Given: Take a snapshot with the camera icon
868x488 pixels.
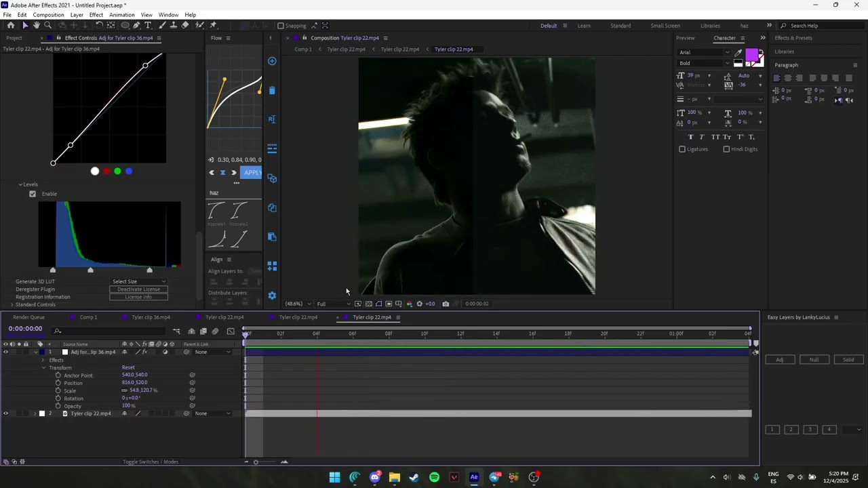Looking at the screenshot, I should pos(446,304).
